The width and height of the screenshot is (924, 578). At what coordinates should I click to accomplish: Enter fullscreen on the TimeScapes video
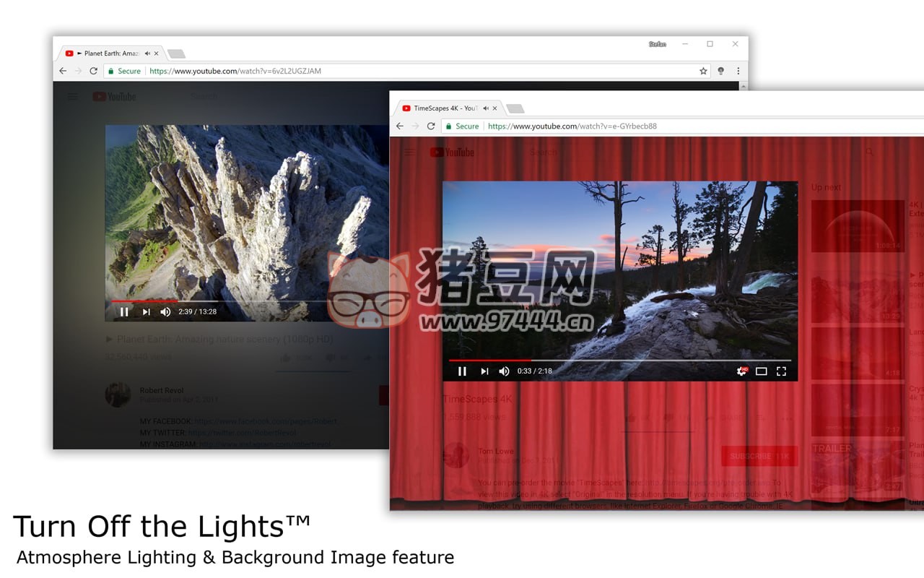point(781,371)
